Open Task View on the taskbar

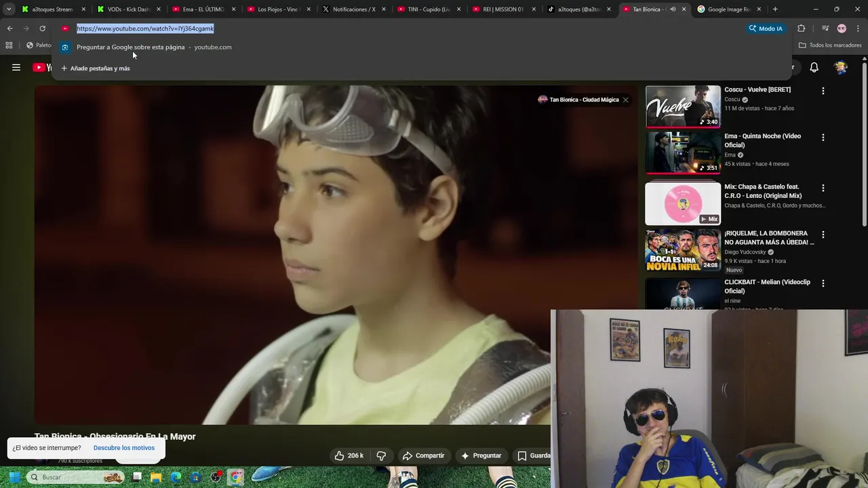(137, 477)
